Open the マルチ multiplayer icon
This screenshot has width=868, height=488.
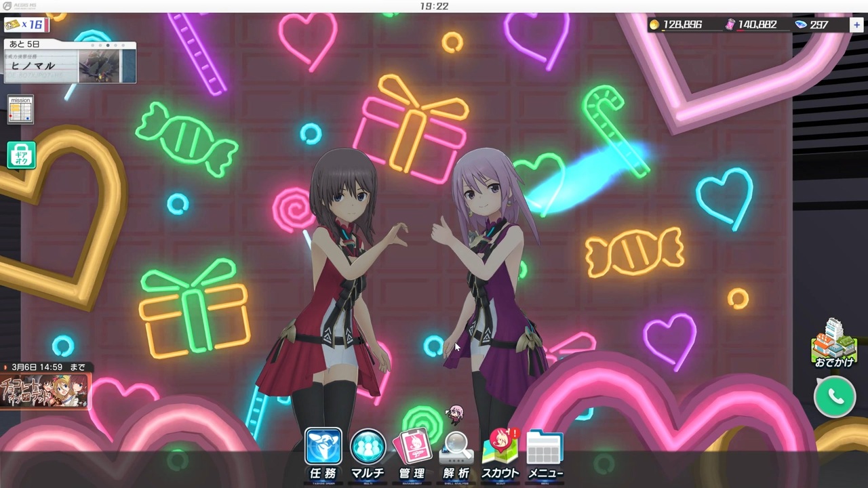368,454
